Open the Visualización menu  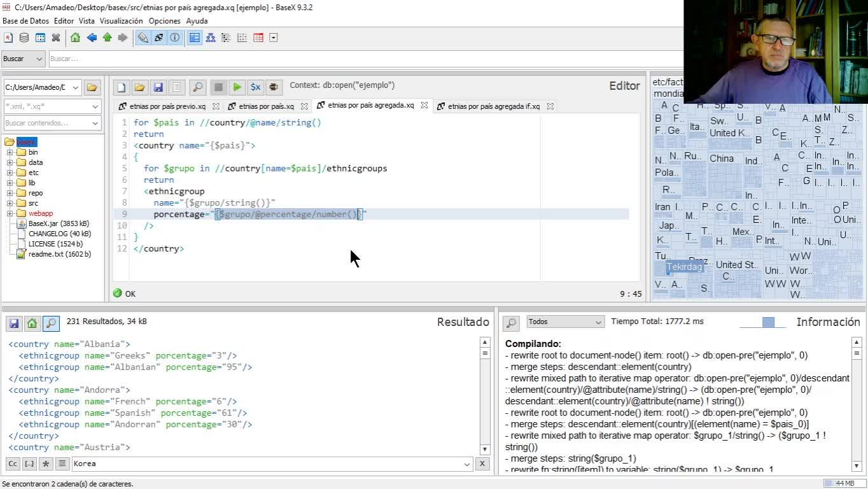click(121, 21)
